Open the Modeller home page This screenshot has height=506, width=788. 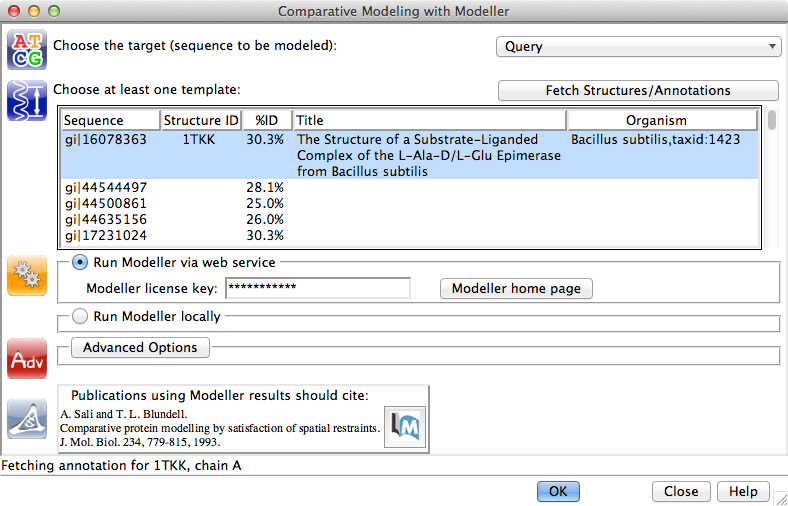tap(515, 289)
